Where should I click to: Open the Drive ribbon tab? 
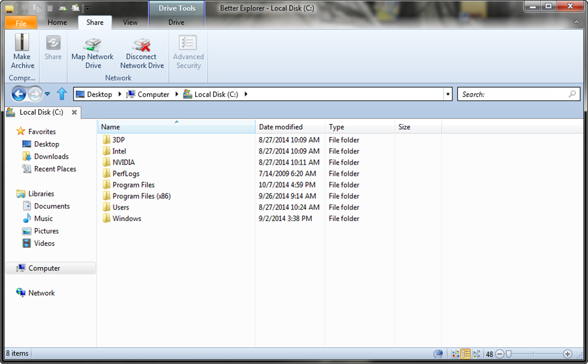(176, 22)
